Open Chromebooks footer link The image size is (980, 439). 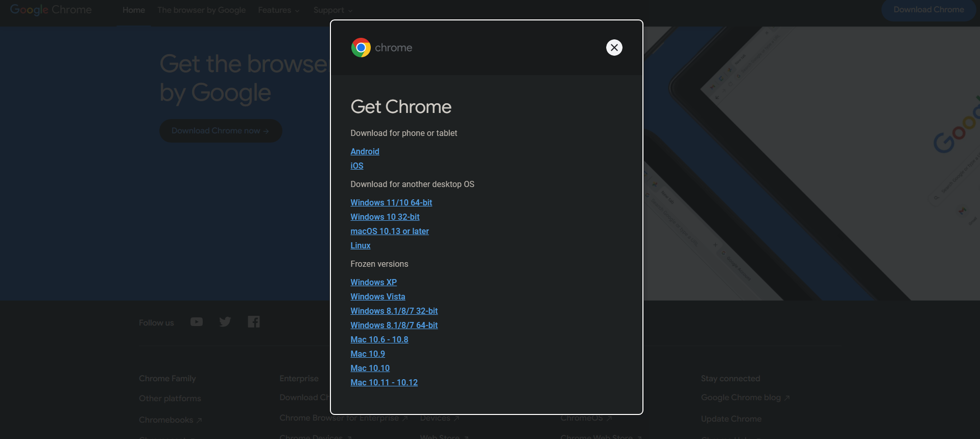click(171, 420)
